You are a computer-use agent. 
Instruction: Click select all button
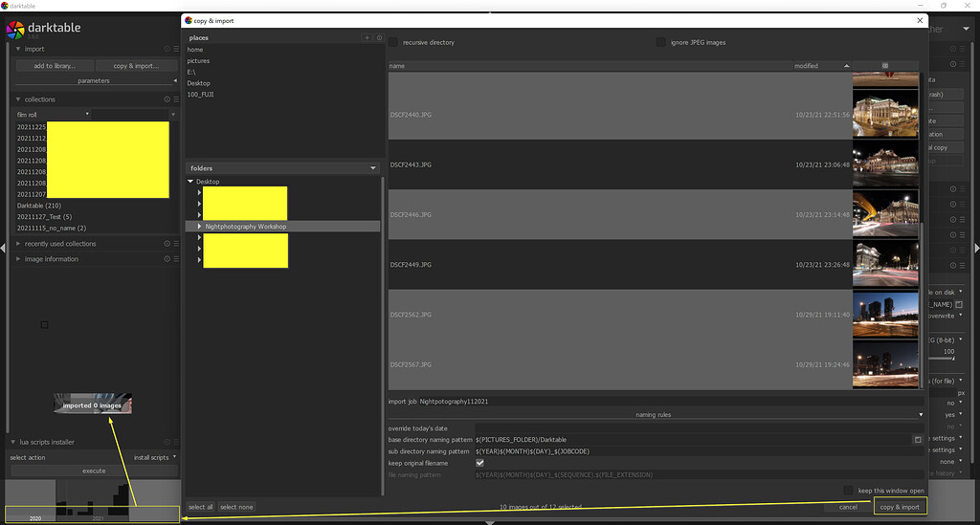[x=201, y=507]
